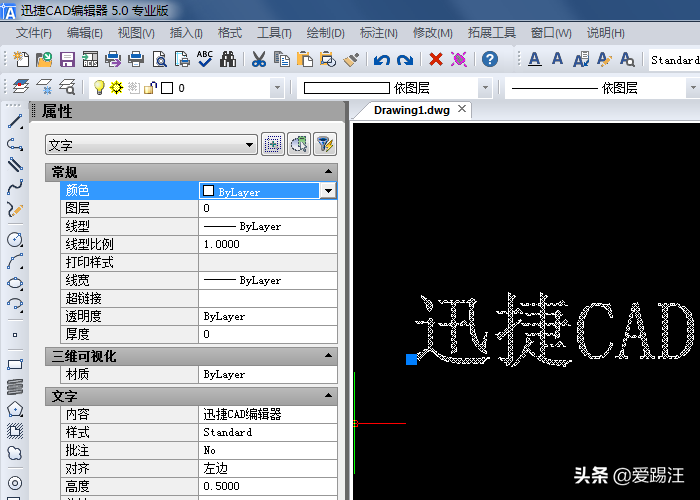
Task: Click the Redo arrow icon
Action: (x=405, y=60)
